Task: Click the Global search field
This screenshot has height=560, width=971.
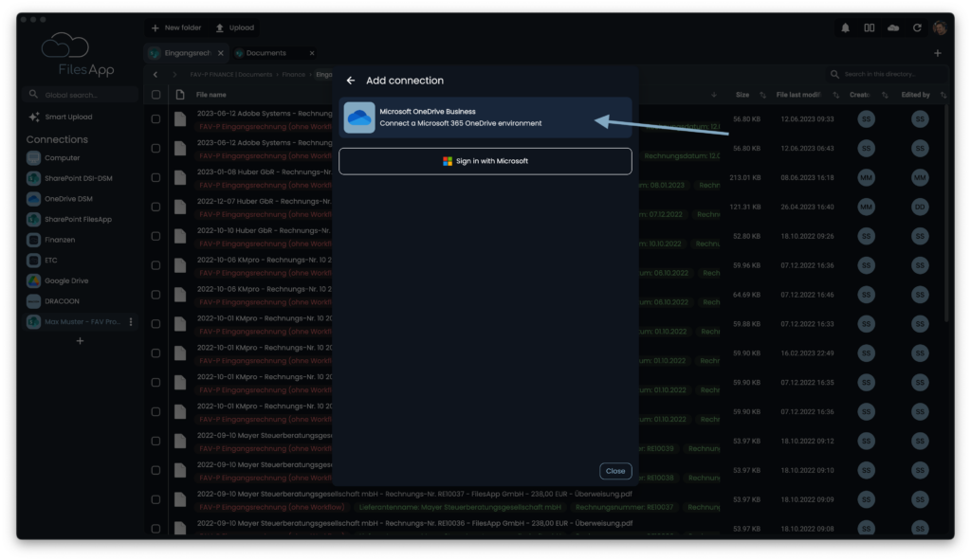Action: tap(81, 95)
